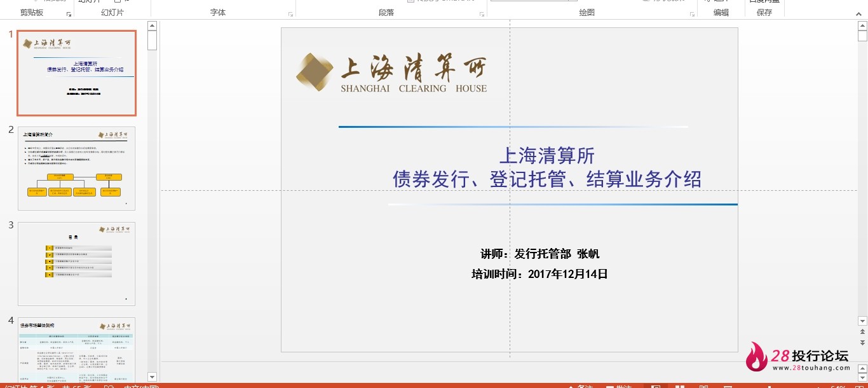Click thumbnail panel scroll-down arrow
Screen dimensions: 868x388
[x=152, y=377]
